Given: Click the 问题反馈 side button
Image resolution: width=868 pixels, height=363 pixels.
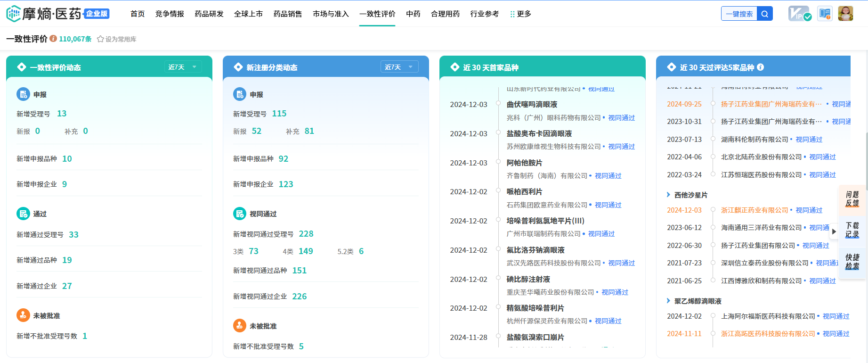Looking at the screenshot, I should pyautogui.click(x=852, y=199).
